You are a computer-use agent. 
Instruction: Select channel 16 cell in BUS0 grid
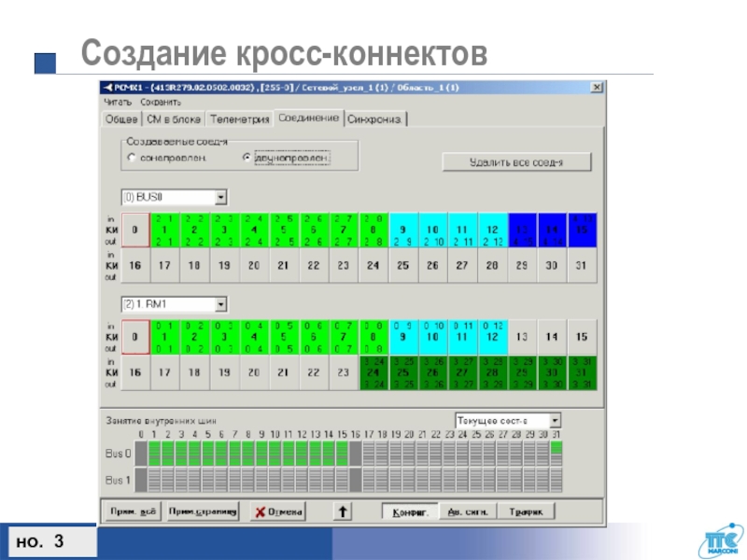click(135, 266)
